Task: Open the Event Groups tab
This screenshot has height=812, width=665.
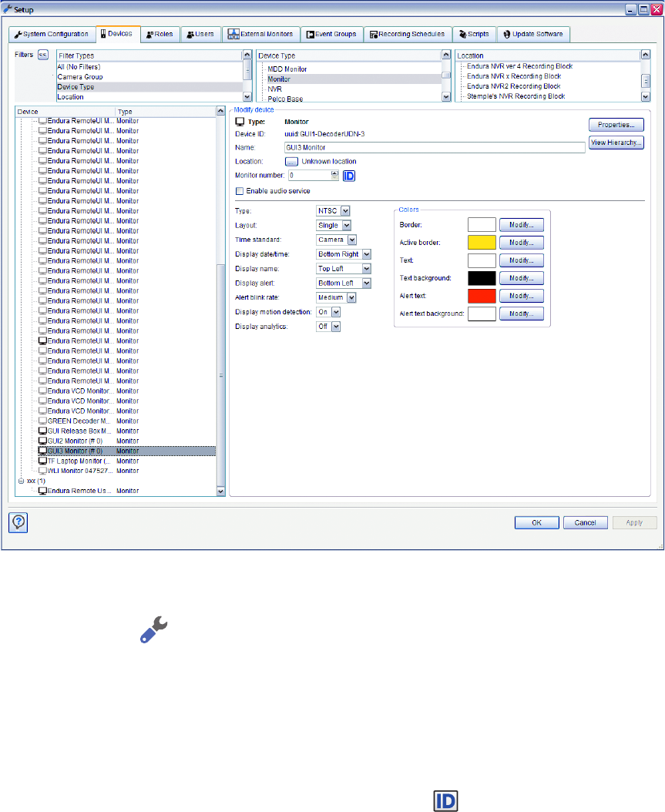Action: pyautogui.click(x=330, y=35)
